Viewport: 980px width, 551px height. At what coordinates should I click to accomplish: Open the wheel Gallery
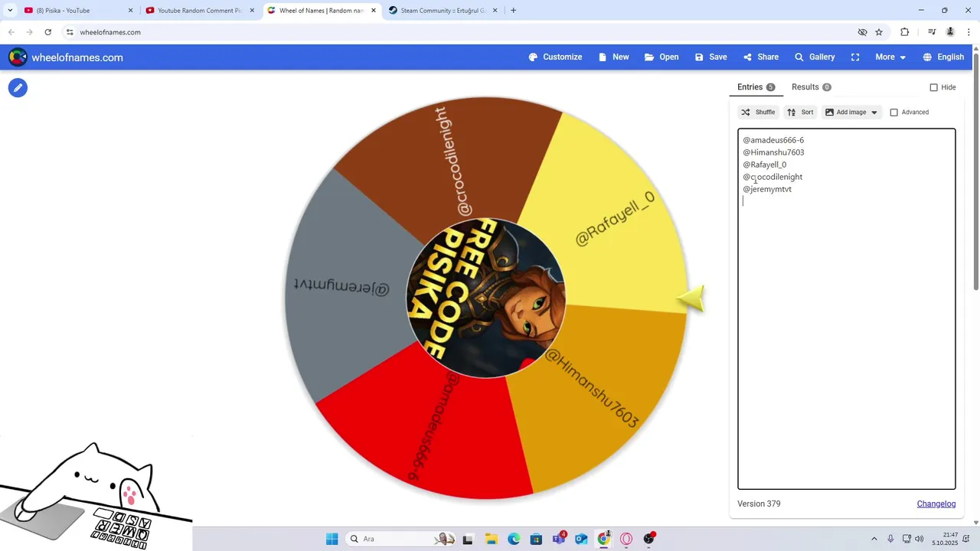(x=815, y=57)
